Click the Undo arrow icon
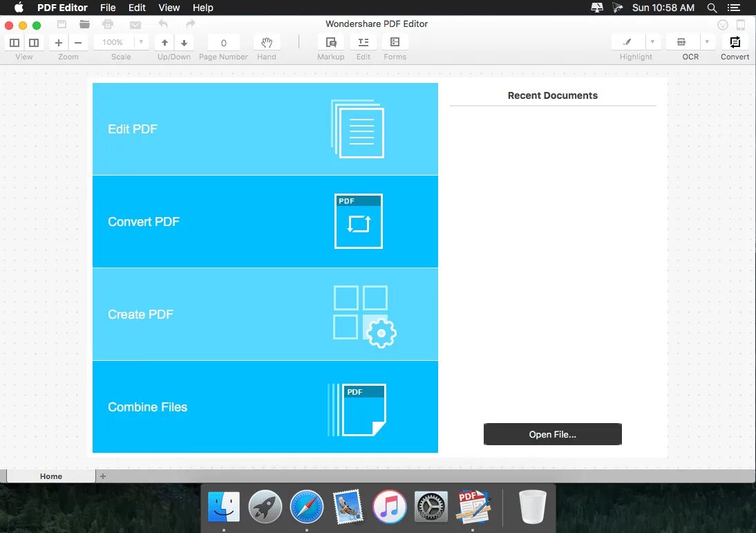Viewport: 756px width, 533px height. click(163, 24)
